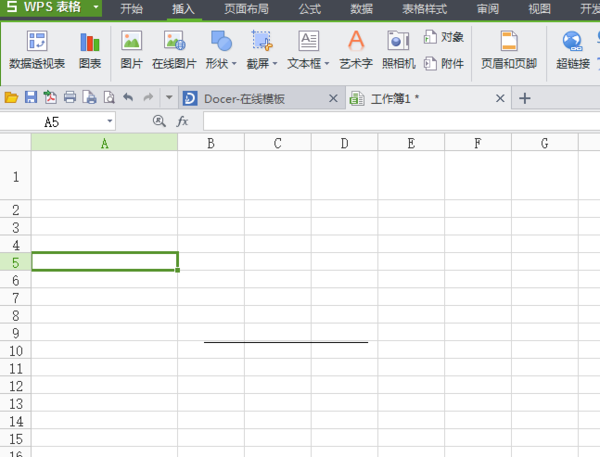Click the formula bar input field

point(401,121)
